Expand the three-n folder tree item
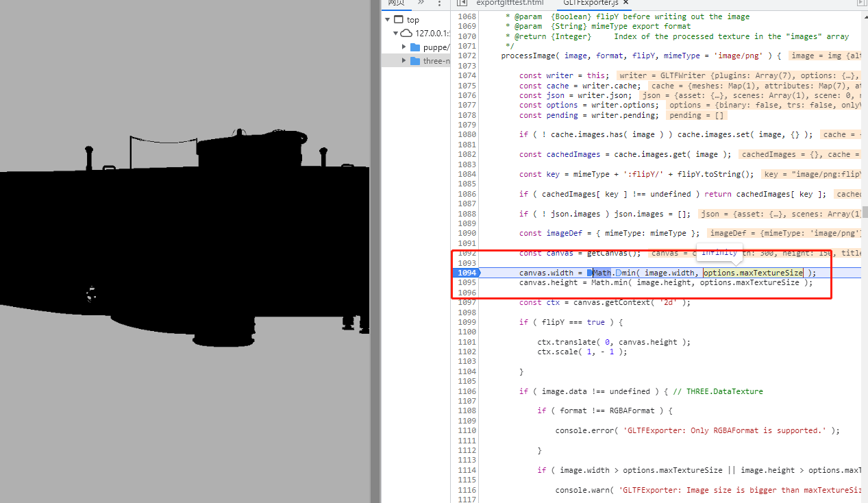868x503 pixels. point(404,60)
